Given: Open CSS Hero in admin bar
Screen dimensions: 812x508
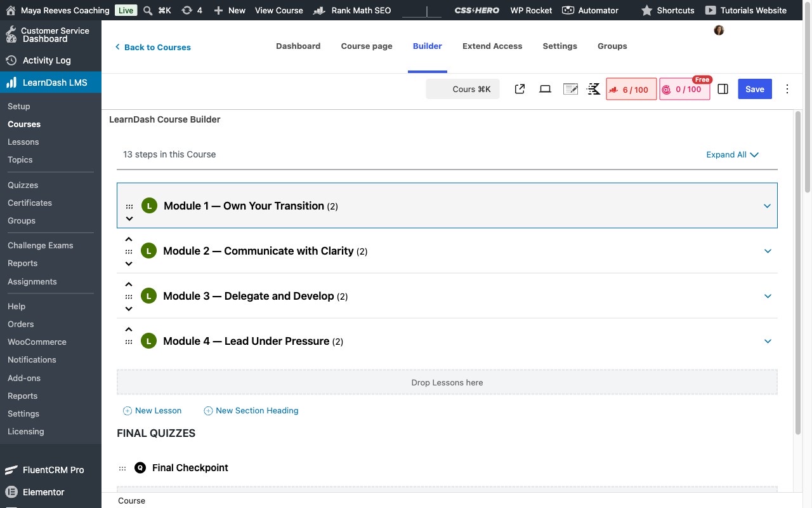Looking at the screenshot, I should click(476, 10).
